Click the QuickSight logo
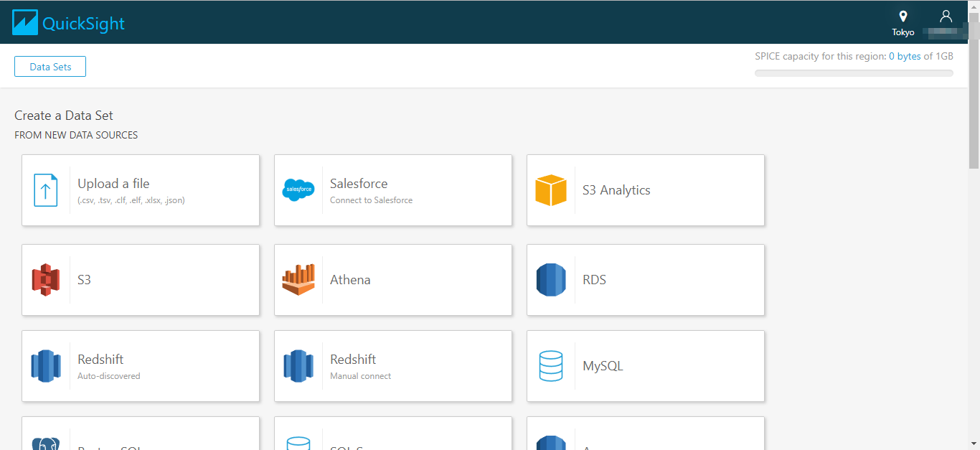Image resolution: width=980 pixels, height=450 pixels. (x=67, y=22)
